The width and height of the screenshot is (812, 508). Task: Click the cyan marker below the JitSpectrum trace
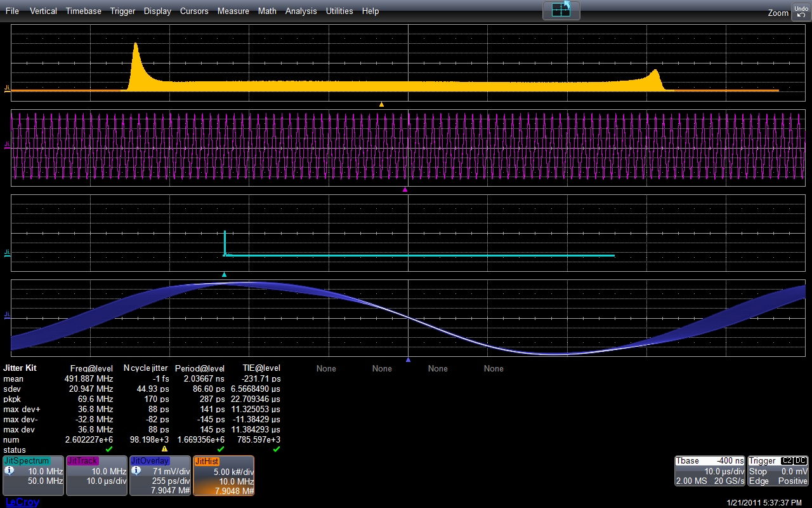click(224, 274)
